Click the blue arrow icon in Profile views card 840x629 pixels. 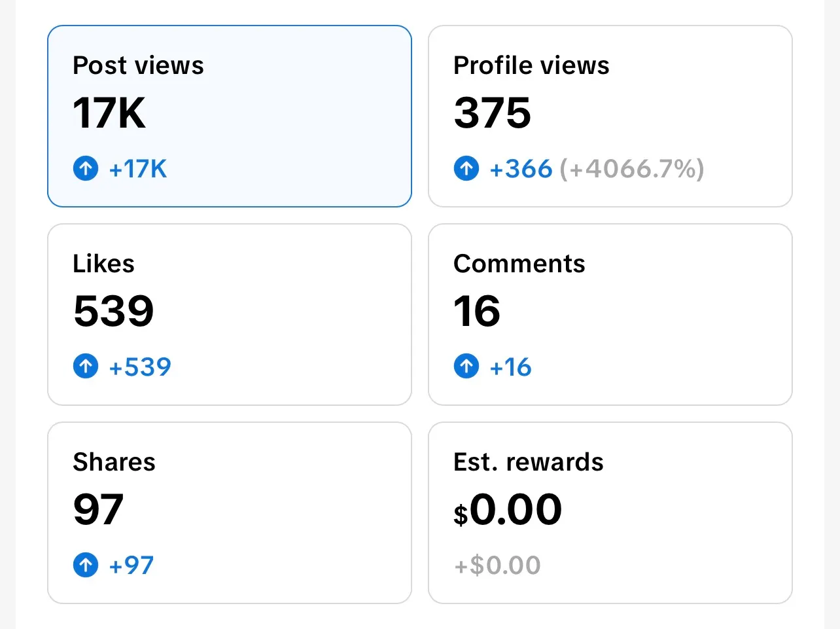[466, 168]
